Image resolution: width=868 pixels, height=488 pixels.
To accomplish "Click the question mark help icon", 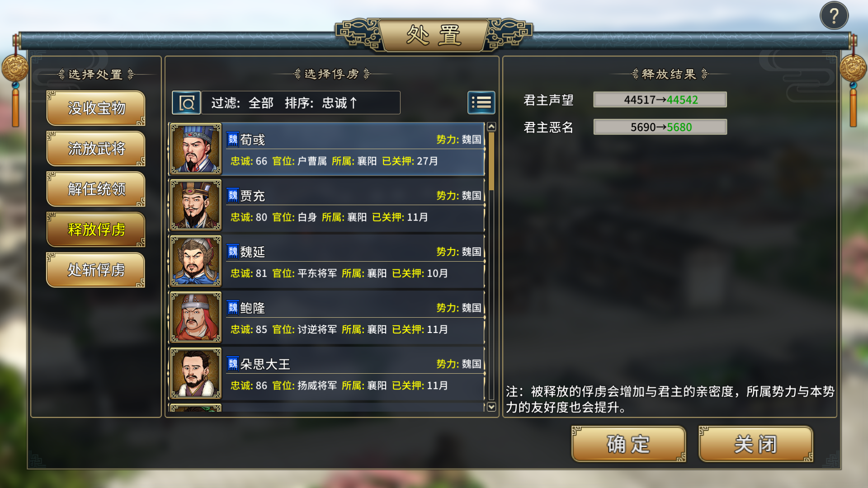I will click(834, 16).
